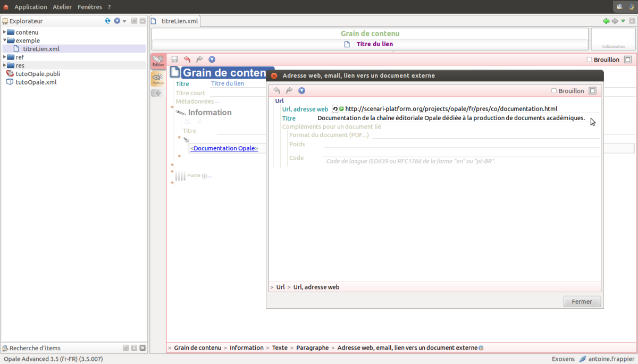
Task: Expand the contenu folder
Action: pos(5,32)
